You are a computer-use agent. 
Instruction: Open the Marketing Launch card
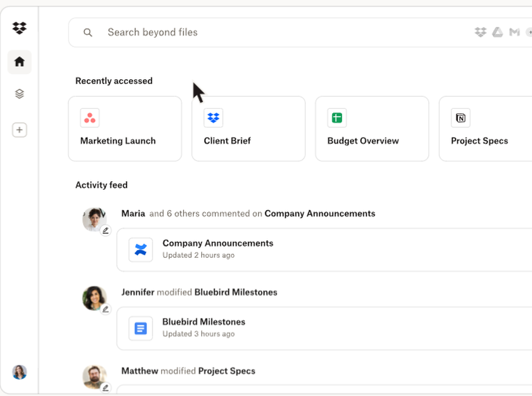click(x=125, y=129)
